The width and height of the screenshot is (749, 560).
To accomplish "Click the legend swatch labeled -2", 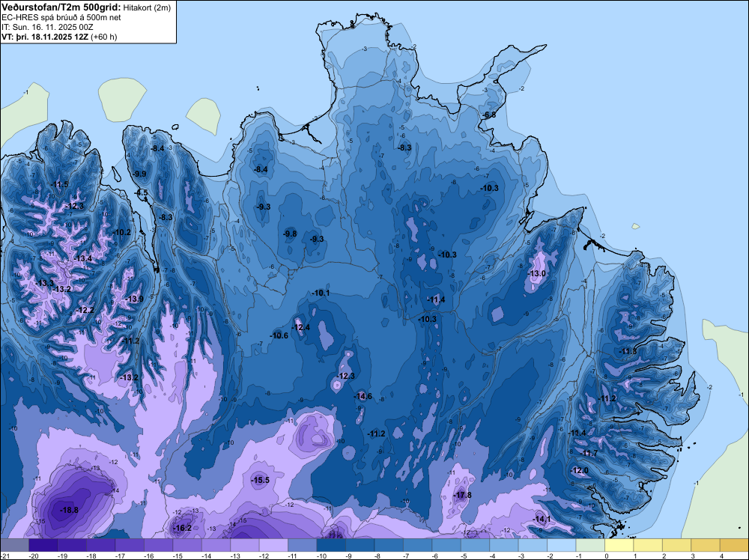I will [x=561, y=545].
